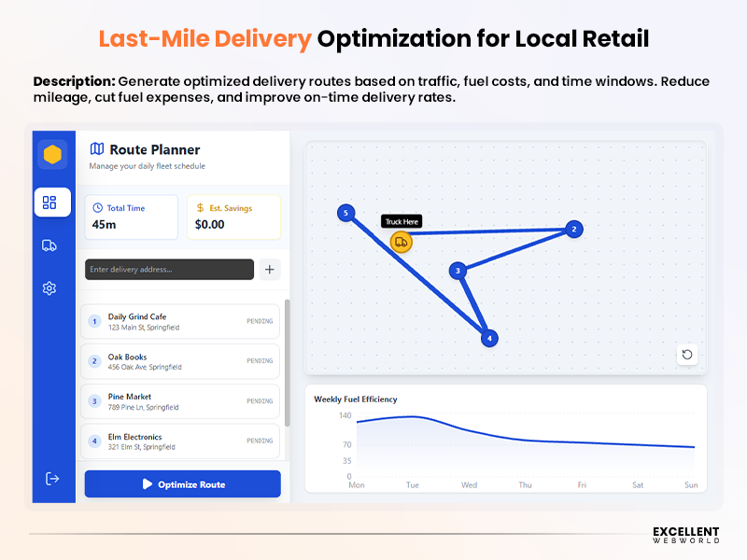Image resolution: width=747 pixels, height=560 pixels.
Task: Select the dashboard grid view in sidebar
Action: tap(52, 203)
